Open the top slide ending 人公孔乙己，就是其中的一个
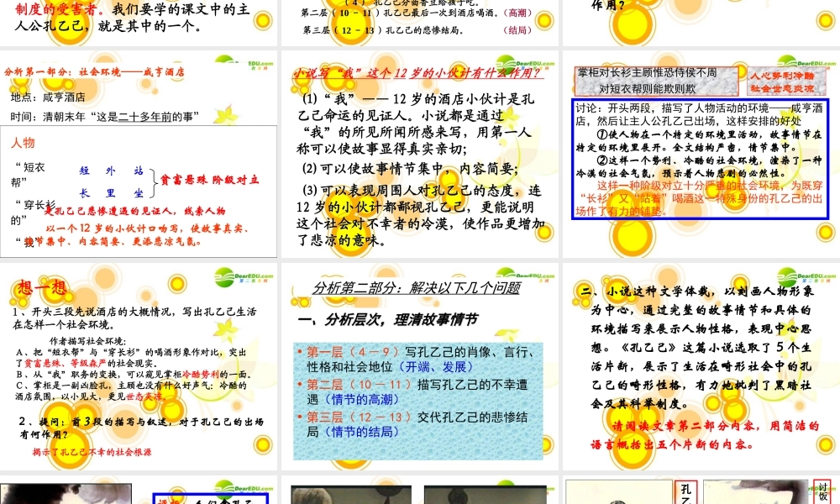Viewport: 840px width, 504px height. click(139, 23)
